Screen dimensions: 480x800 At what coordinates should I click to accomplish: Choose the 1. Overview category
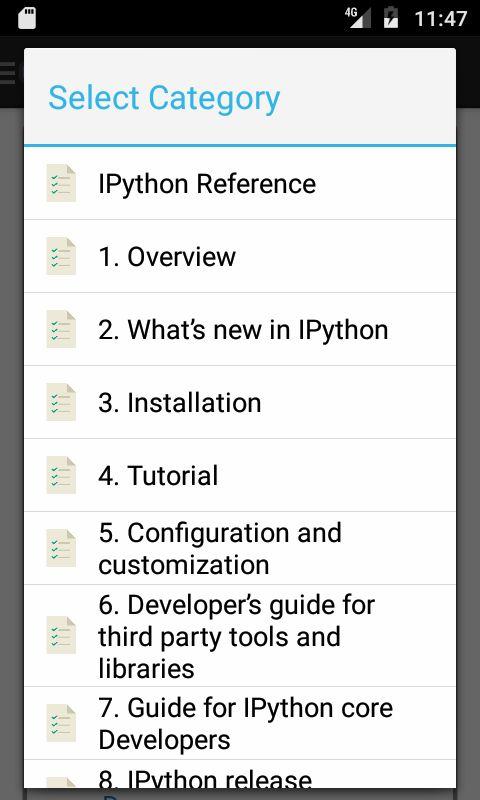coord(240,256)
